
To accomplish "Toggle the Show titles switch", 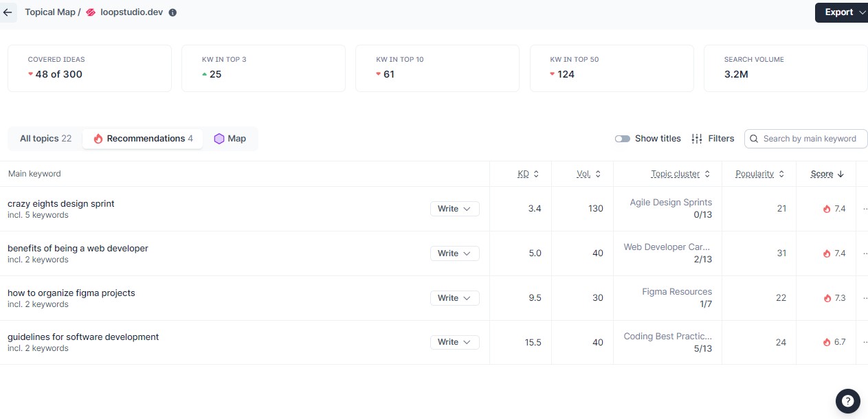I will point(623,139).
